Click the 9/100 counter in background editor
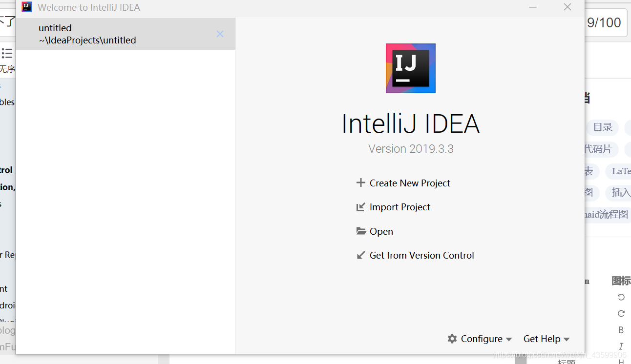 tap(604, 22)
